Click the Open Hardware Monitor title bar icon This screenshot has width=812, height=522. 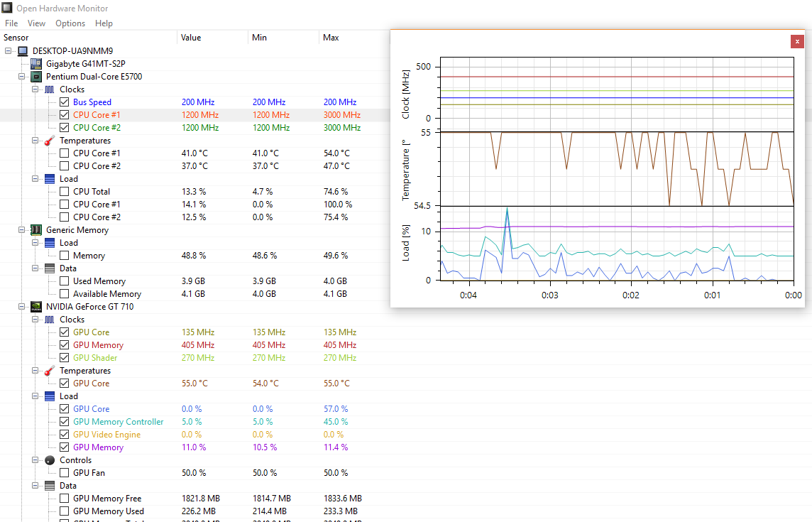pyautogui.click(x=6, y=8)
